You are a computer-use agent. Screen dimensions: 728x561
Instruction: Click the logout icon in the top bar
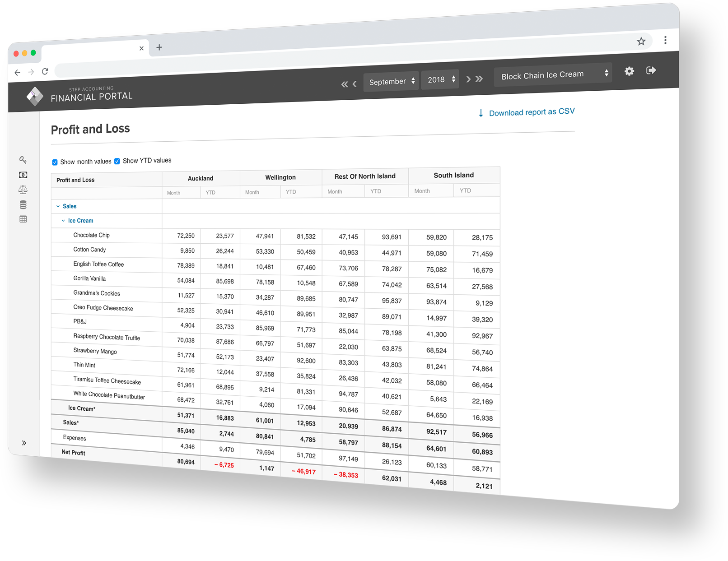click(651, 70)
